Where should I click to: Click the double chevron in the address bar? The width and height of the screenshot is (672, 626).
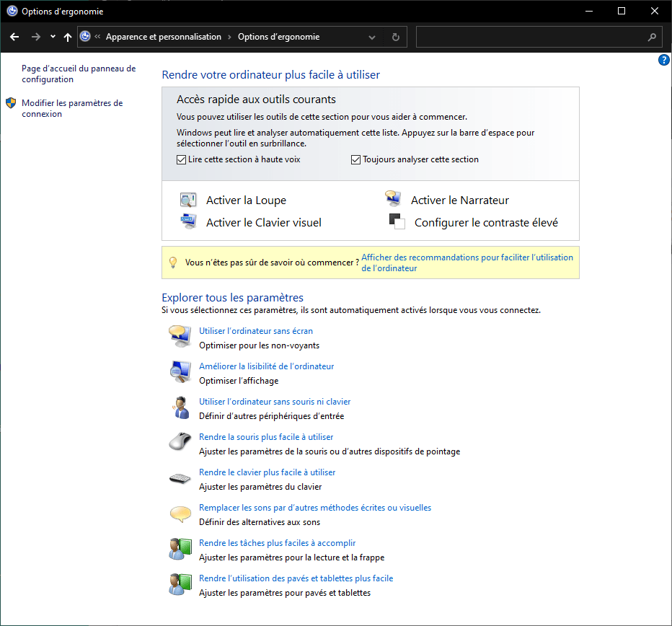98,37
